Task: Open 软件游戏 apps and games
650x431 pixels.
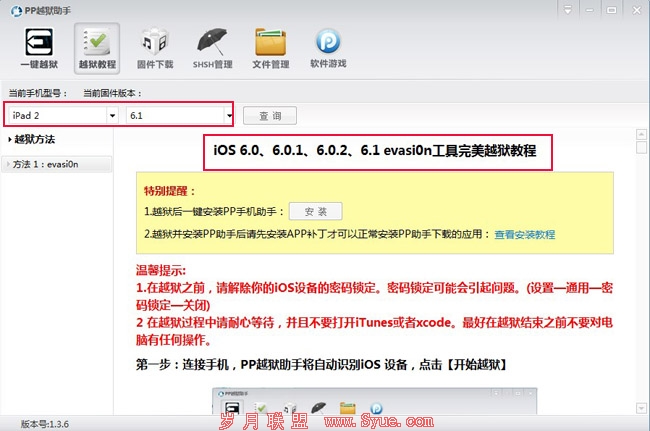Action: (x=328, y=48)
